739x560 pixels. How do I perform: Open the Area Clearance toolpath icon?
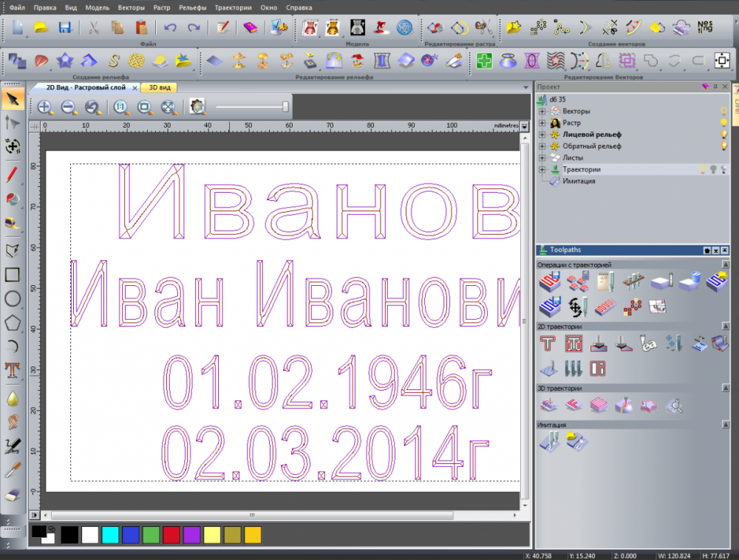tap(574, 344)
